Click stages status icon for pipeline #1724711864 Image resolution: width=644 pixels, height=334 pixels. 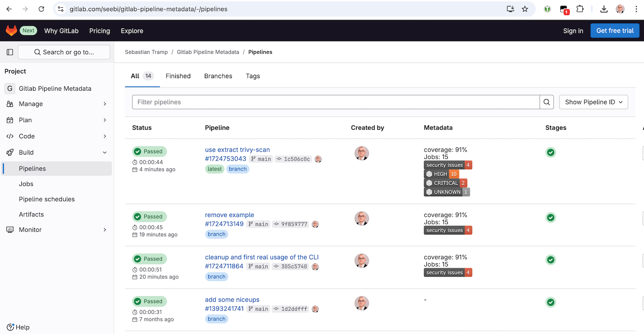[x=550, y=260]
